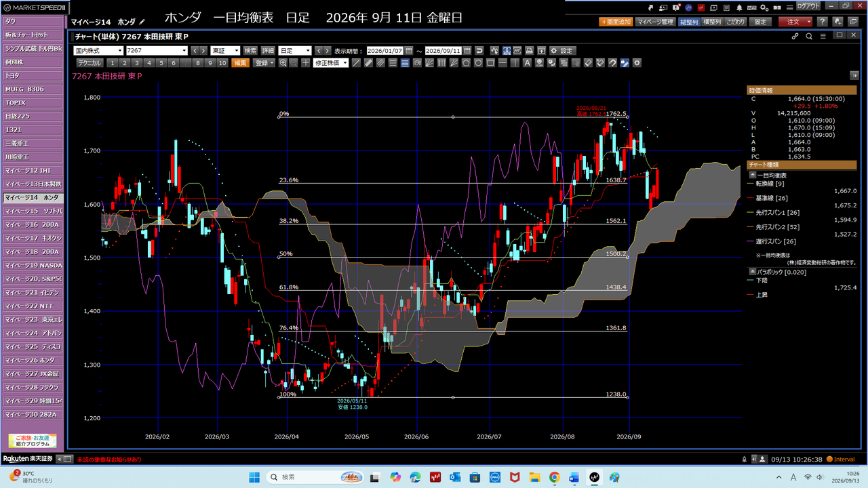Open the 東証 exchange dropdown

(226, 51)
